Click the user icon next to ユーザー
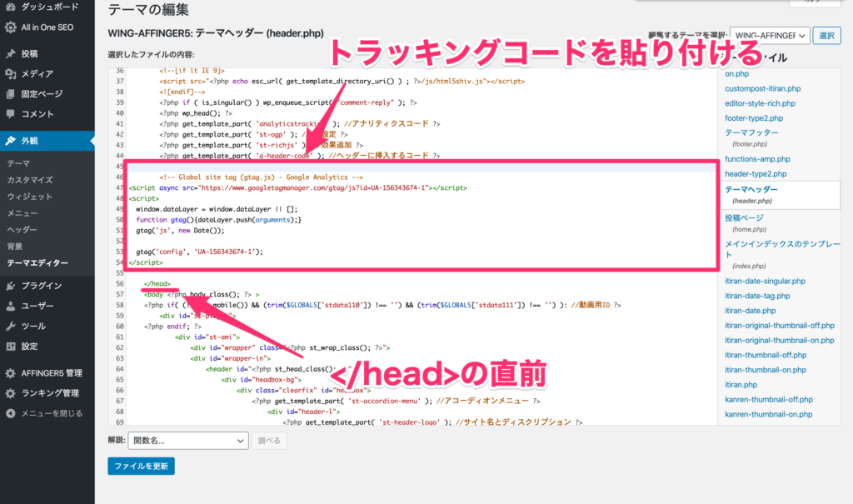Viewport: 853px width, 504px height. pos(10,306)
